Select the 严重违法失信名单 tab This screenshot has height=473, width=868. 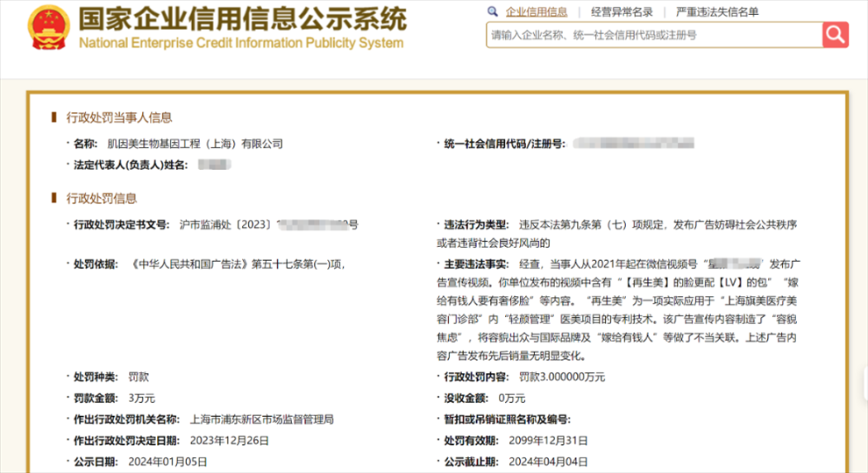717,12
